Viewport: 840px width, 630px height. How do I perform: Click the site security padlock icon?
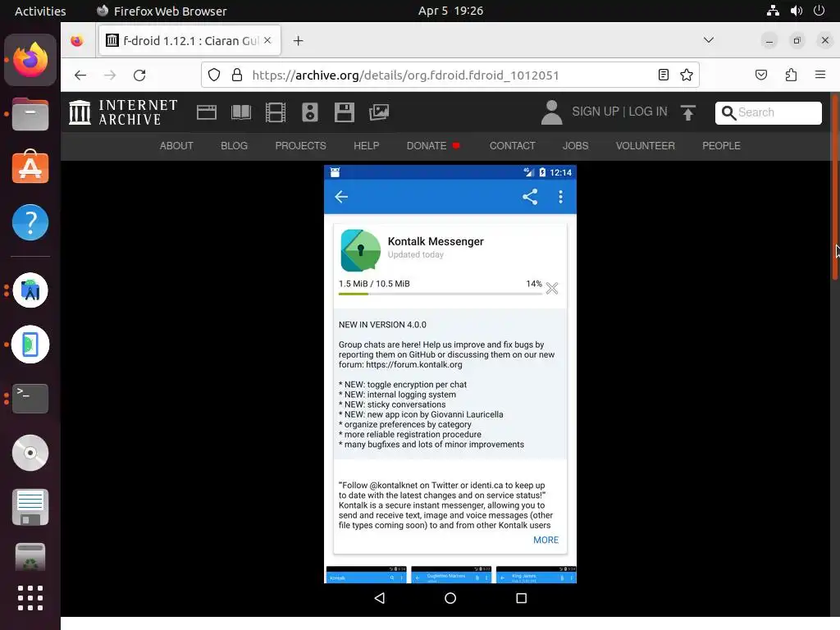[237, 75]
